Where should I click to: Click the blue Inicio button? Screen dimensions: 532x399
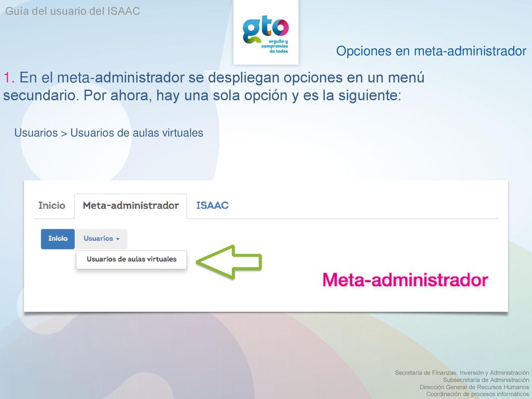click(x=58, y=239)
